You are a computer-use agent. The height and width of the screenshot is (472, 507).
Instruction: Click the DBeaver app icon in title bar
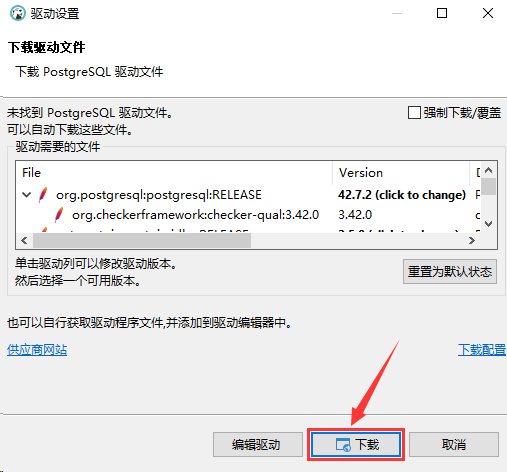tap(18, 13)
